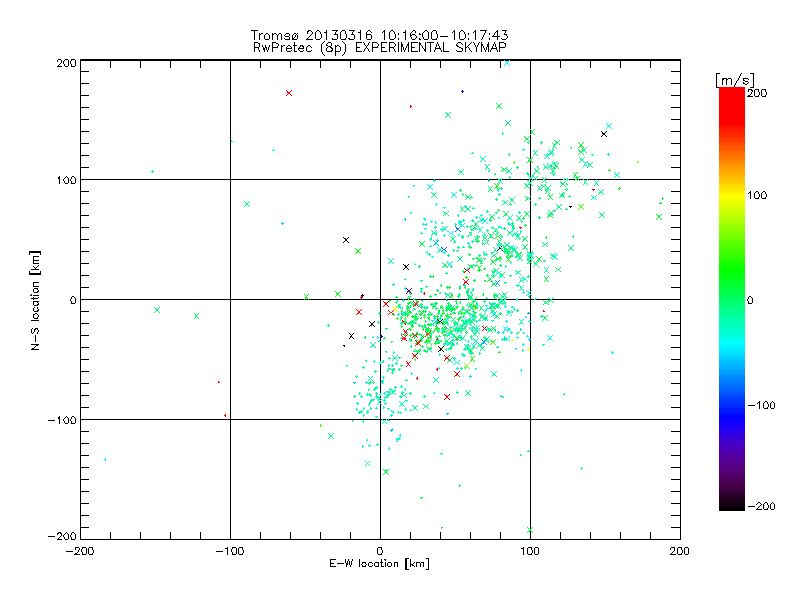The width and height of the screenshot is (800, 600).
Task: Click the colorbar label '0'
Action: (x=750, y=301)
